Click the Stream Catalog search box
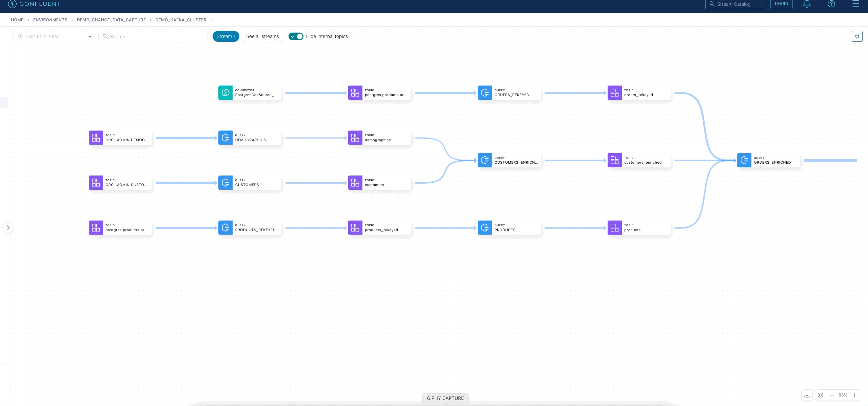The height and width of the screenshot is (406, 868). pos(736,4)
